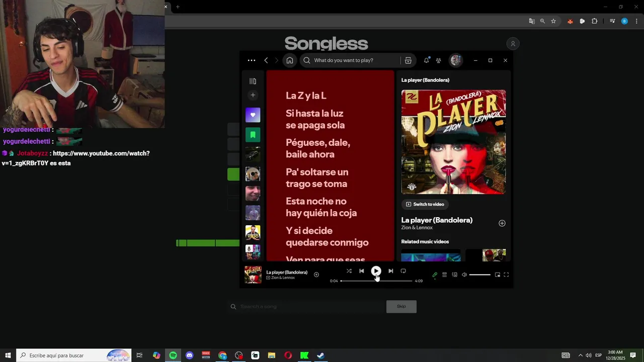This screenshot has width=644, height=362.
Task: Click 'Switch to video' button
Action: 425,204
